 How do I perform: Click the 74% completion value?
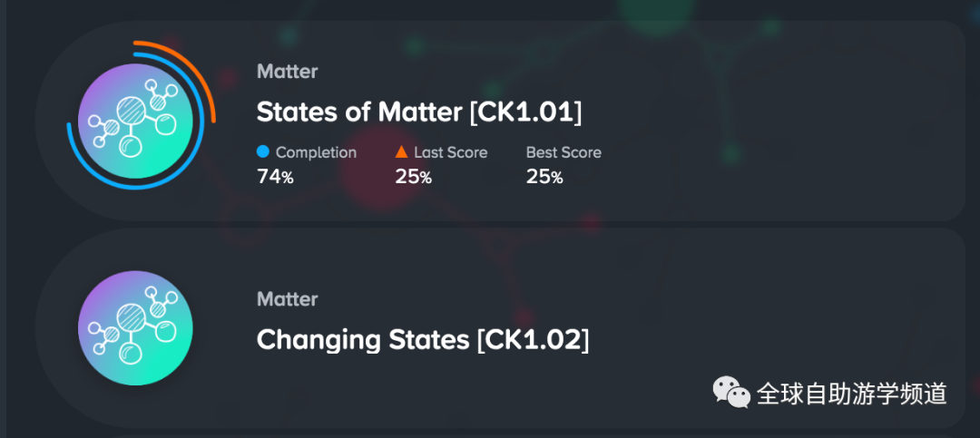pyautogui.click(x=276, y=178)
